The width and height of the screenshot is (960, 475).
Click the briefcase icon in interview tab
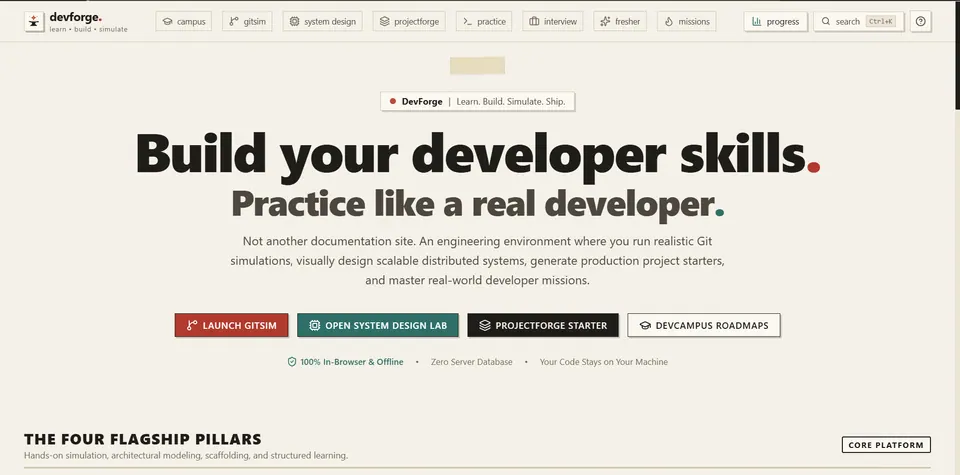tap(534, 21)
